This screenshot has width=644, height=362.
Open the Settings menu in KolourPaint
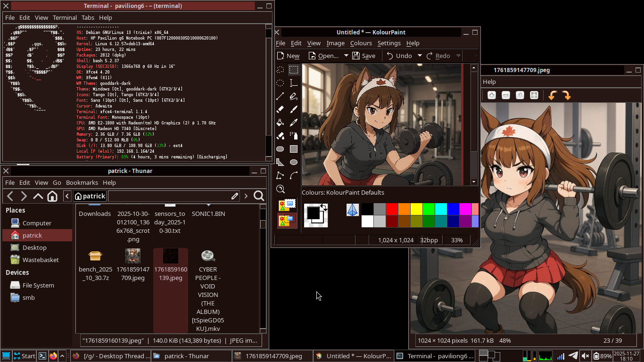click(x=389, y=43)
